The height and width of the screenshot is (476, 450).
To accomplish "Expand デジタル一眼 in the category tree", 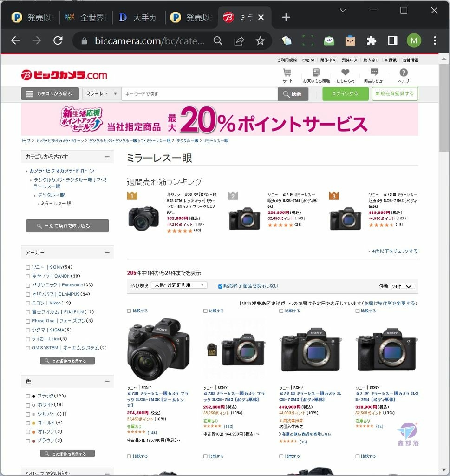I will (x=51, y=195).
